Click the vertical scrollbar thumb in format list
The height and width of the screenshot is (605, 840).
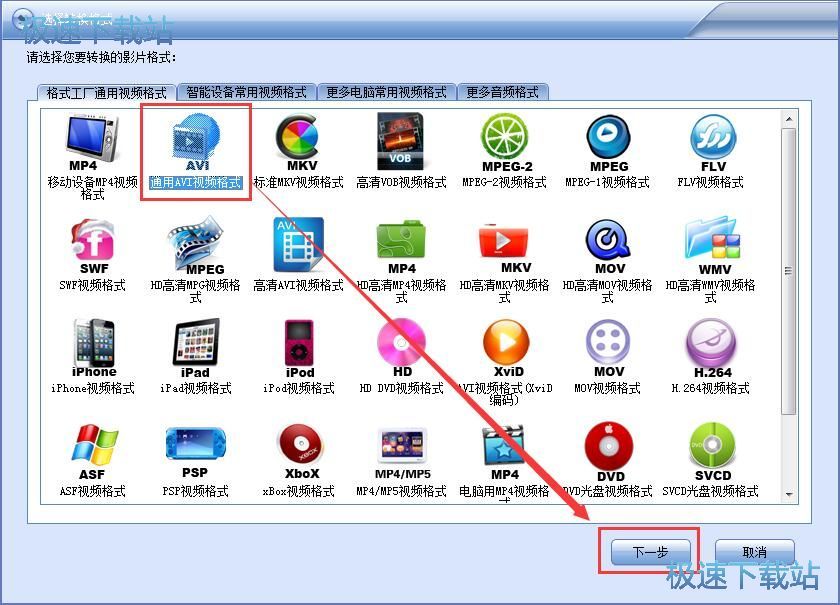[x=789, y=271]
